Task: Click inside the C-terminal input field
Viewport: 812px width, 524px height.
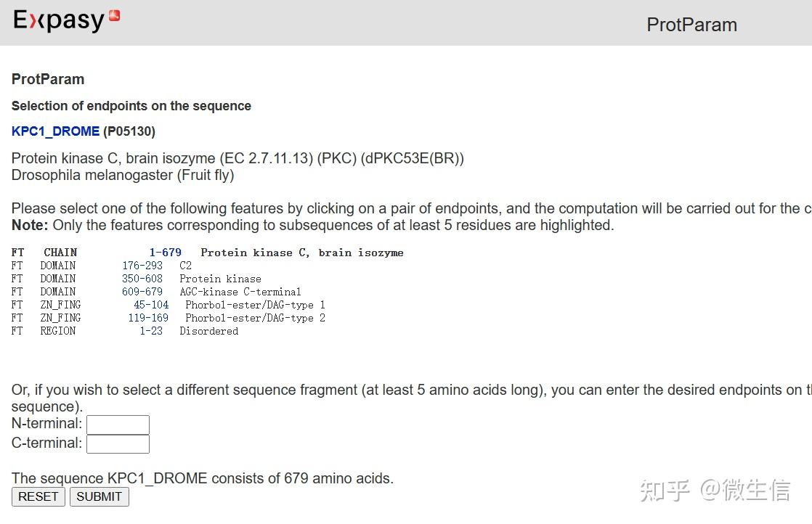Action: [x=118, y=443]
